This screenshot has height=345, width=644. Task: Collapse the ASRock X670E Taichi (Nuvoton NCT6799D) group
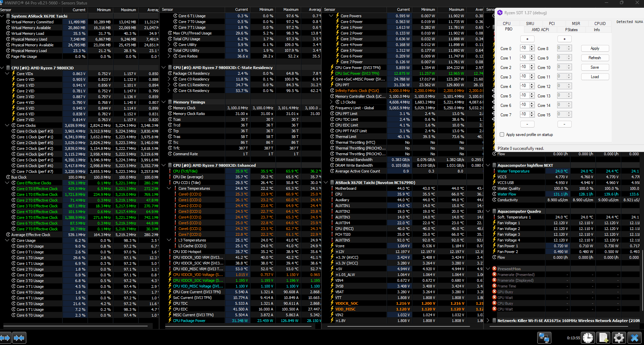[x=326, y=183]
